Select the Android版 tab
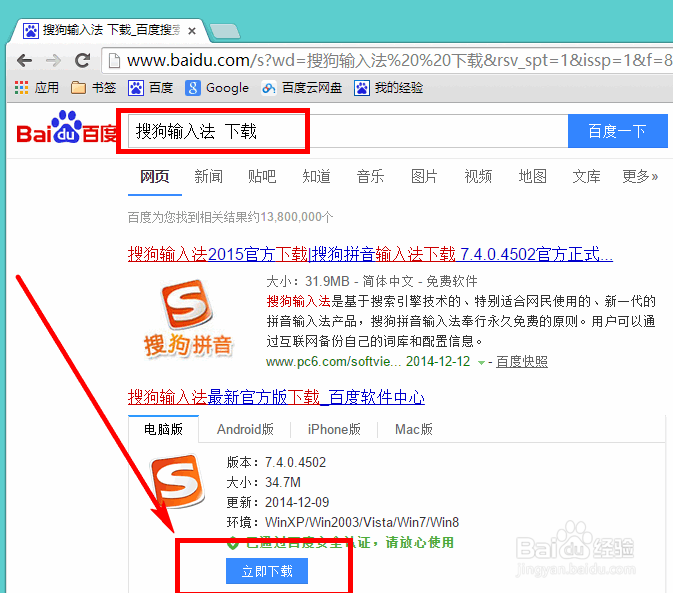This screenshot has height=593, width=673. 245,429
